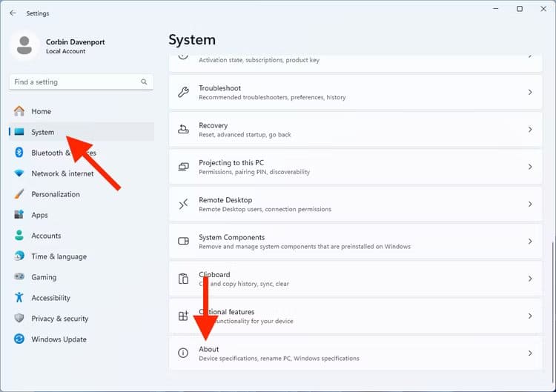Click the Find a setting search box
This screenshot has width=556, height=392.
[74, 82]
